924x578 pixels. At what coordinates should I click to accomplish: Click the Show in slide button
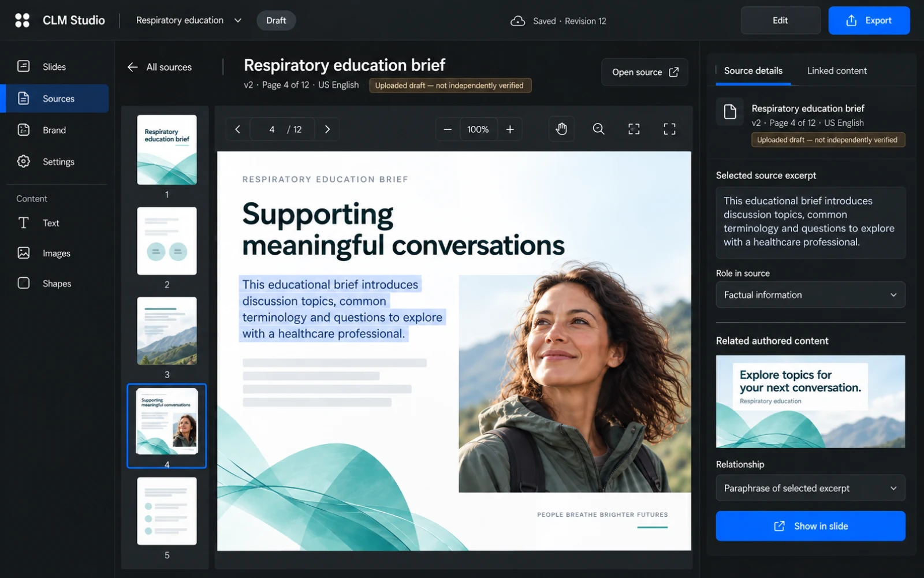coord(810,526)
